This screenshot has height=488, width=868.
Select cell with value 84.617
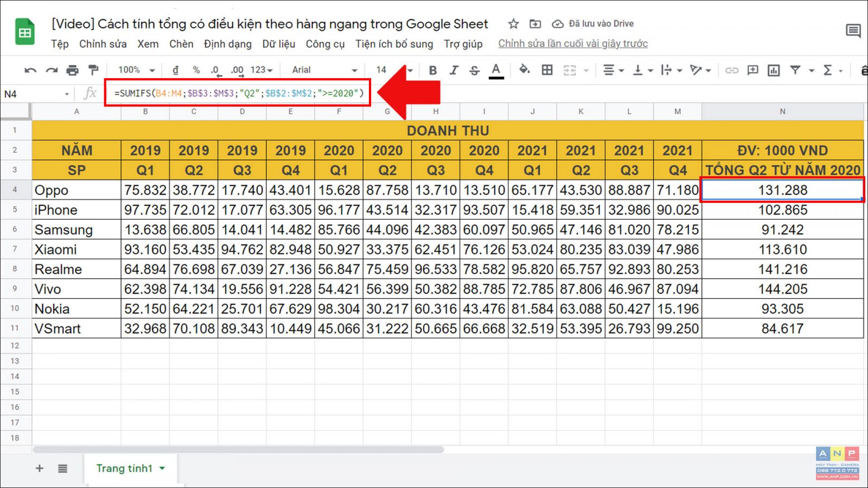tap(782, 329)
